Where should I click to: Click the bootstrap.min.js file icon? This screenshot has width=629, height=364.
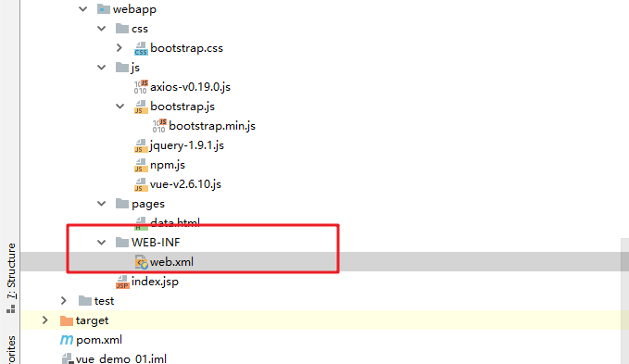tap(159, 125)
